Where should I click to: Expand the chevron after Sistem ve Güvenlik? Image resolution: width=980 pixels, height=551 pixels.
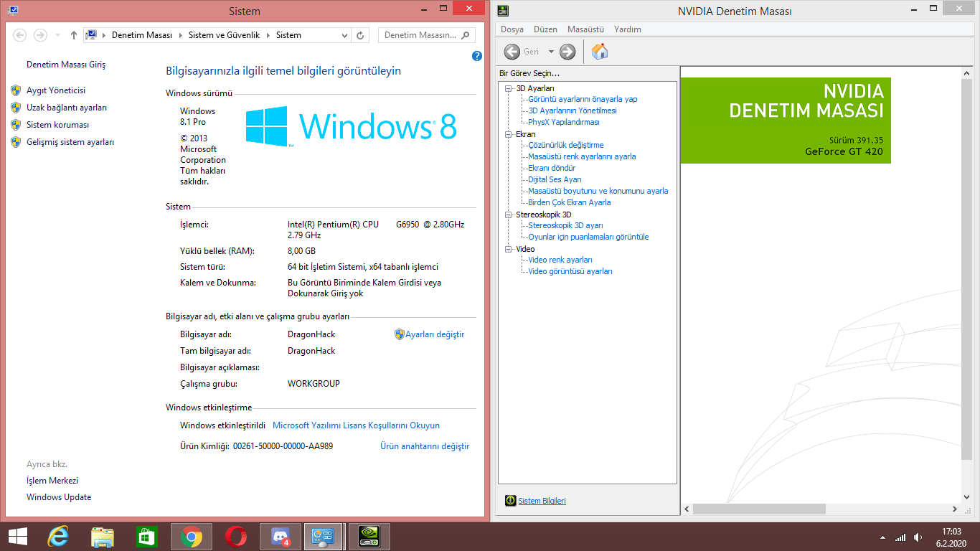(267, 35)
